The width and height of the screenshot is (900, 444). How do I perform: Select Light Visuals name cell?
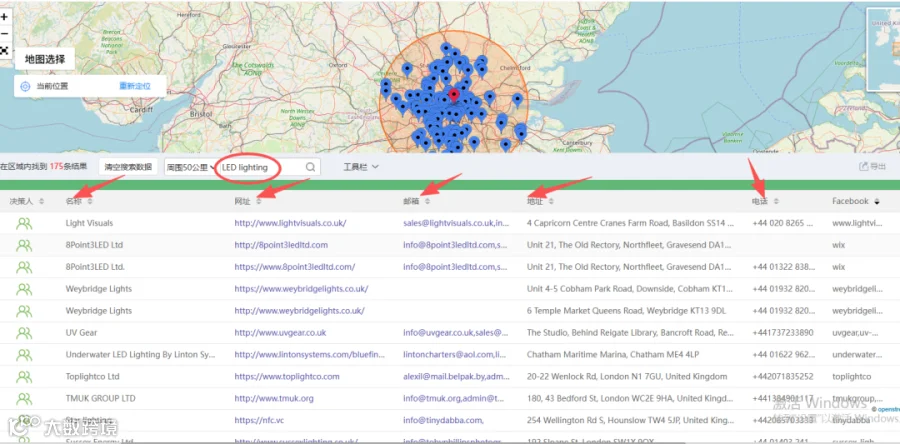pyautogui.click(x=89, y=223)
